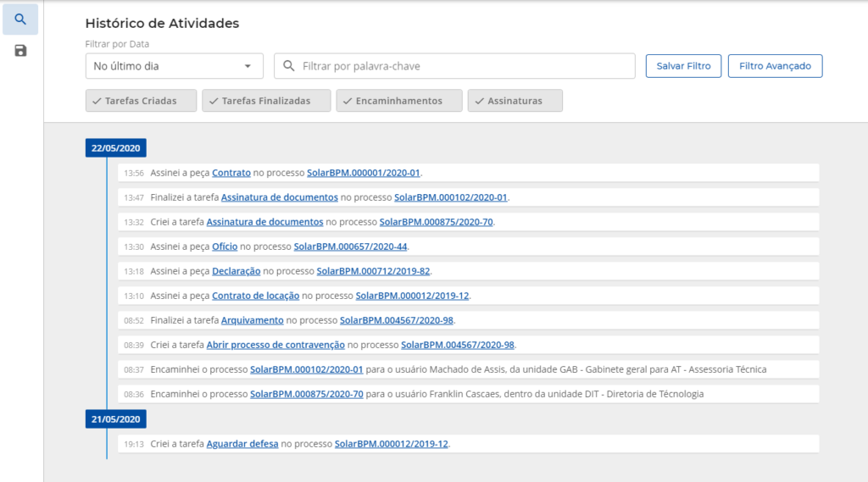This screenshot has height=482, width=868.
Task: Click Salvar Filtro button
Action: tap(683, 66)
